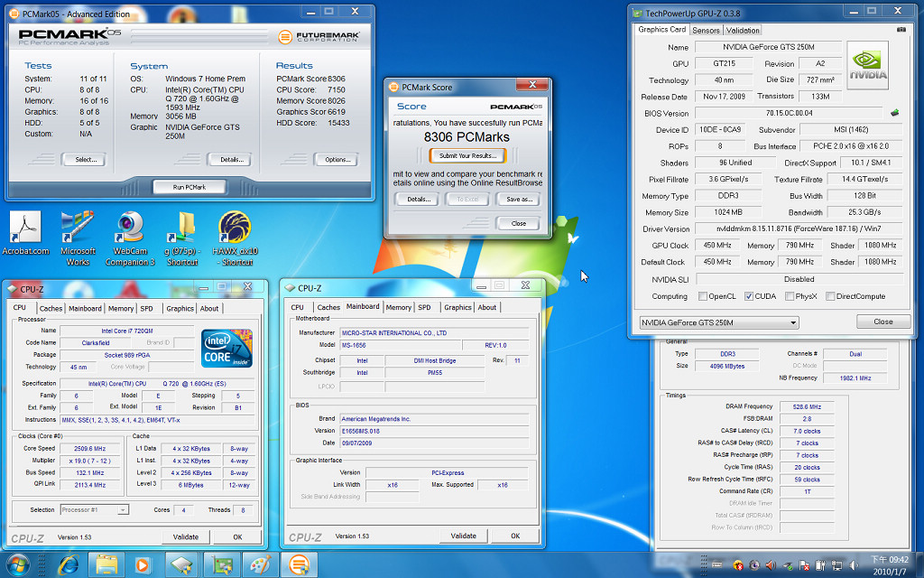Enable the PhysX checkbox in GPU-Z
The image size is (924, 578).
point(789,296)
